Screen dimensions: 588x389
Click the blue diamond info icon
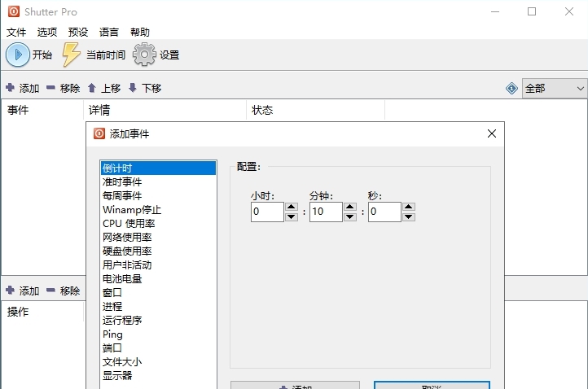pos(511,89)
